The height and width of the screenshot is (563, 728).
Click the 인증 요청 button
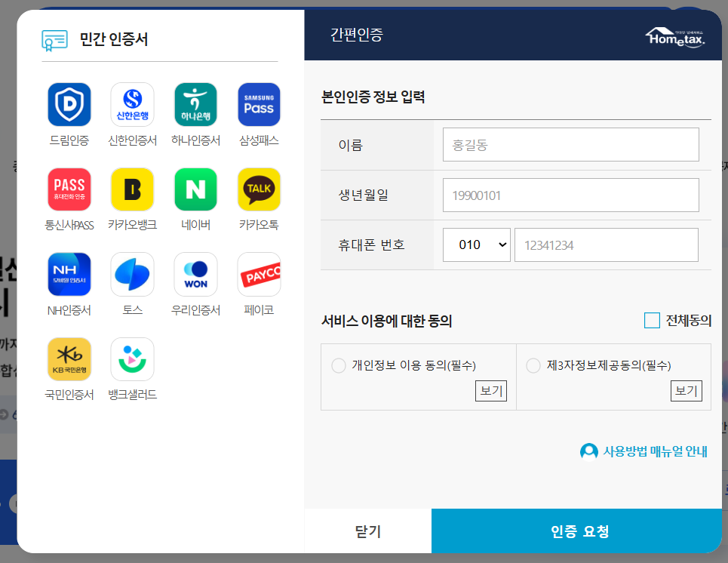pyautogui.click(x=576, y=531)
